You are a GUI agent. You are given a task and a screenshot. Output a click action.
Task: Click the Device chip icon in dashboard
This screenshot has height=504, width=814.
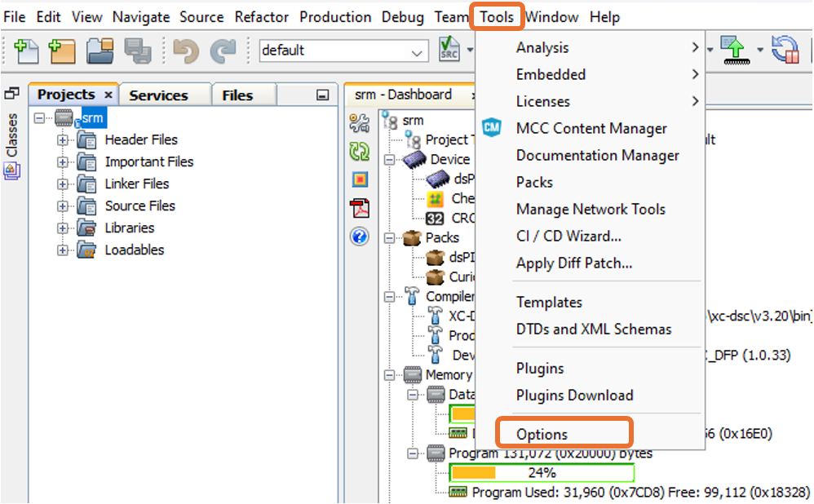pyautogui.click(x=415, y=159)
